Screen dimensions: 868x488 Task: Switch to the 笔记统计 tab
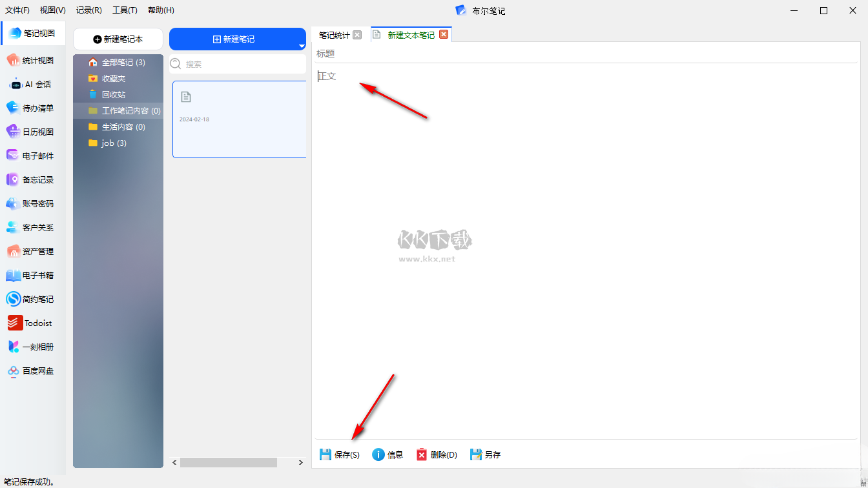click(x=334, y=35)
